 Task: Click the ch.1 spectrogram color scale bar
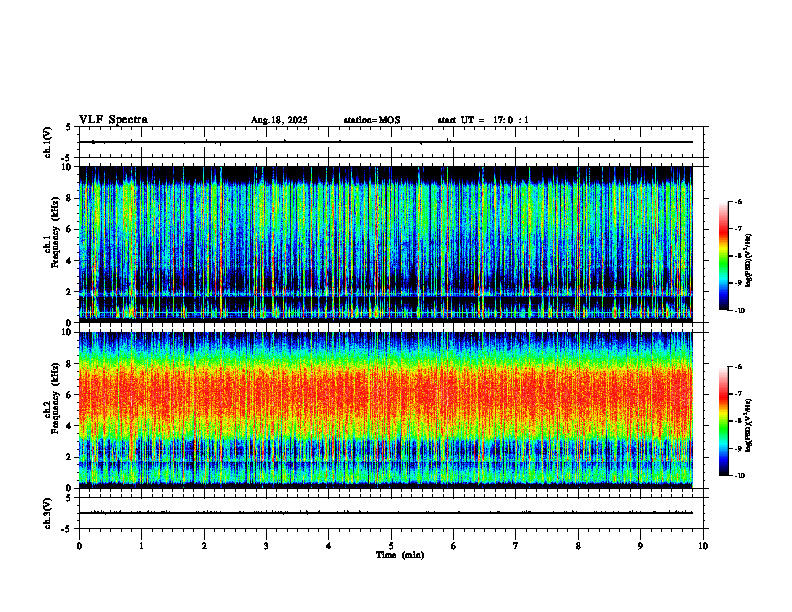[723, 256]
